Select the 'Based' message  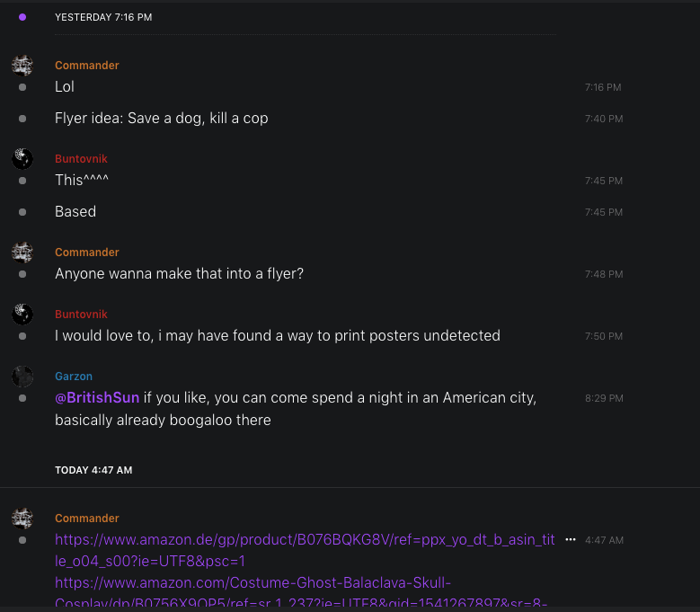[x=75, y=212]
